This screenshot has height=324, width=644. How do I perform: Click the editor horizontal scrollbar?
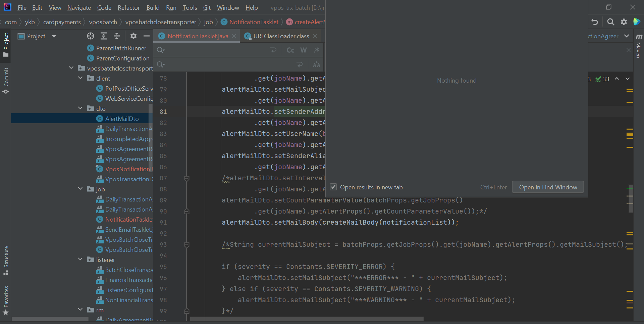point(307,319)
